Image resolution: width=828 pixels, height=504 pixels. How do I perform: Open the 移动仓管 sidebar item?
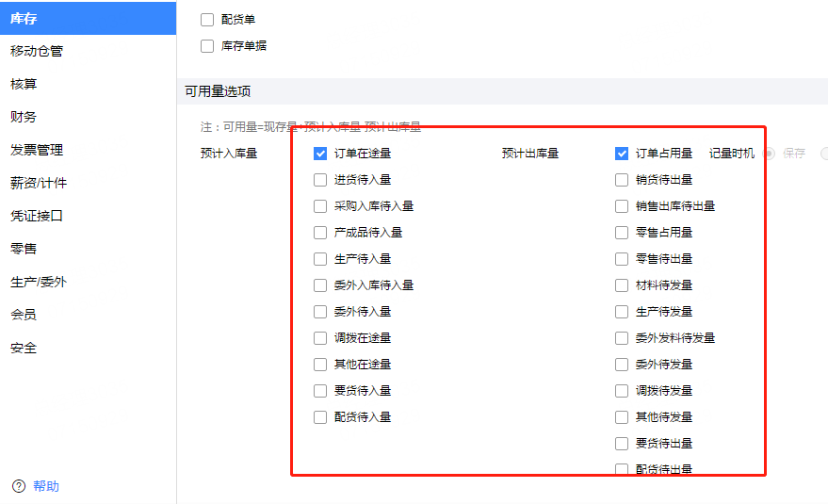pyautogui.click(x=89, y=51)
